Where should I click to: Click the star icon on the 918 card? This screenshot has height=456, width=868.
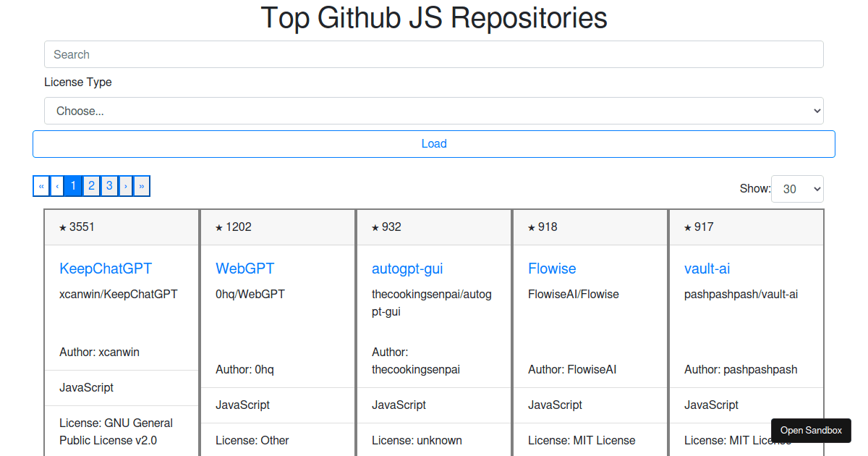532,228
